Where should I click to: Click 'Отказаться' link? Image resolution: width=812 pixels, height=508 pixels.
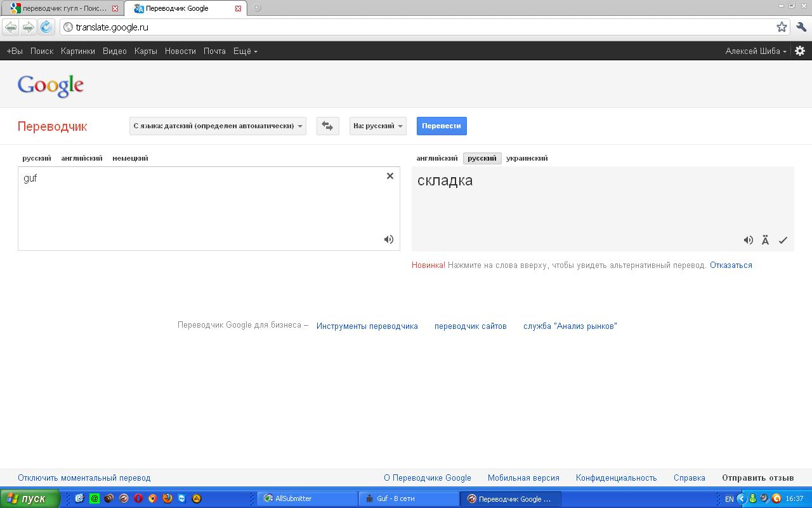click(731, 265)
